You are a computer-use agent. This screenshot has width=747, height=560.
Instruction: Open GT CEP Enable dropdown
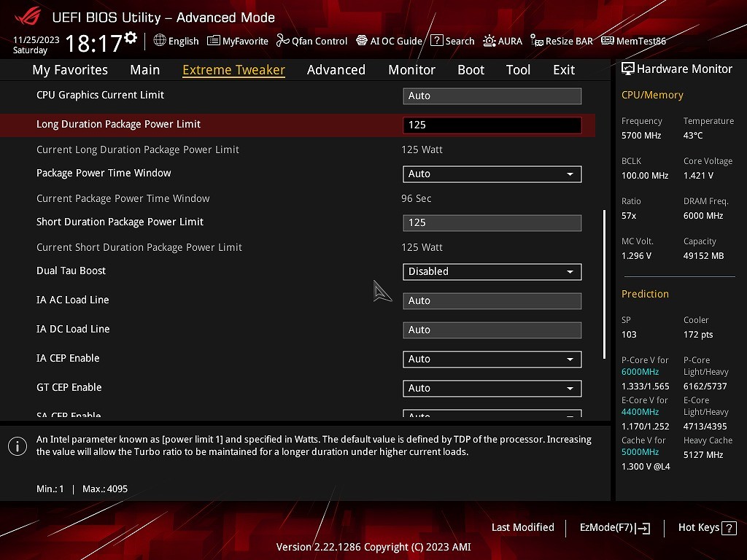click(x=492, y=388)
